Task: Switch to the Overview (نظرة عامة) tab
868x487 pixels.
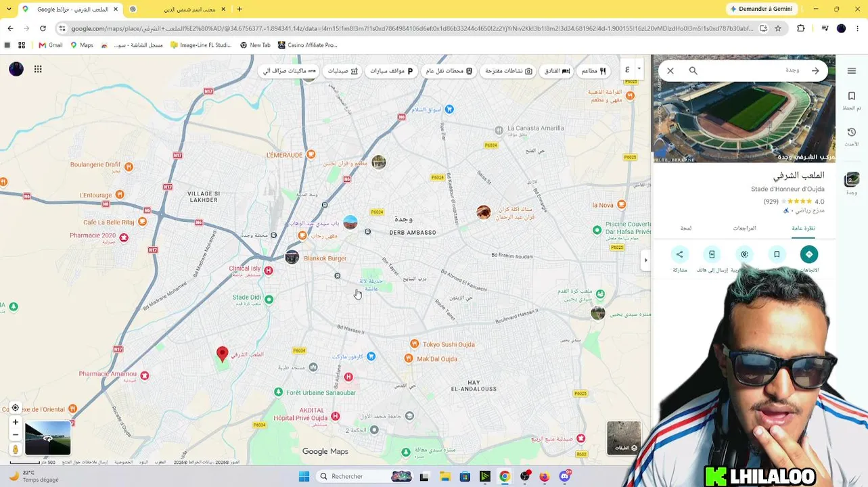Action: click(x=803, y=229)
